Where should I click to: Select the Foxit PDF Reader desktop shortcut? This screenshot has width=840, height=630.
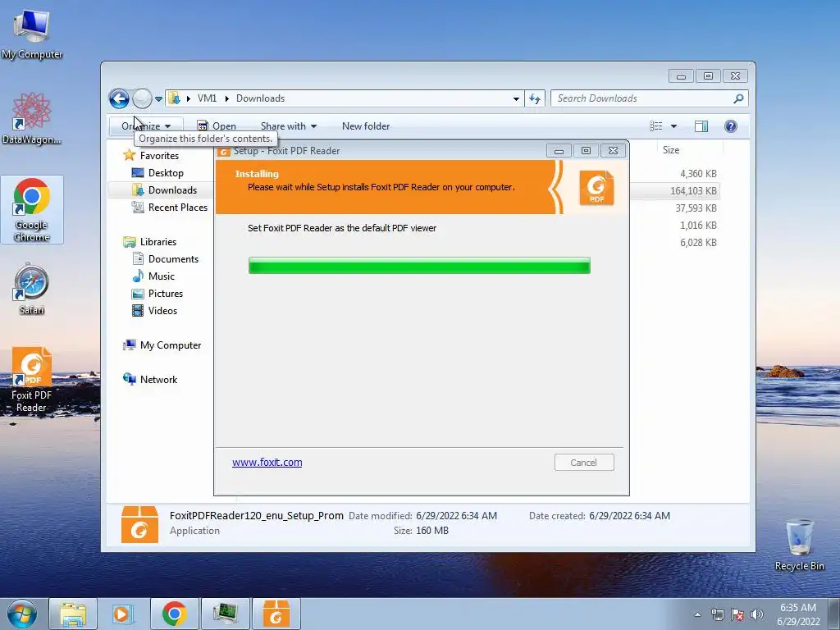click(32, 380)
